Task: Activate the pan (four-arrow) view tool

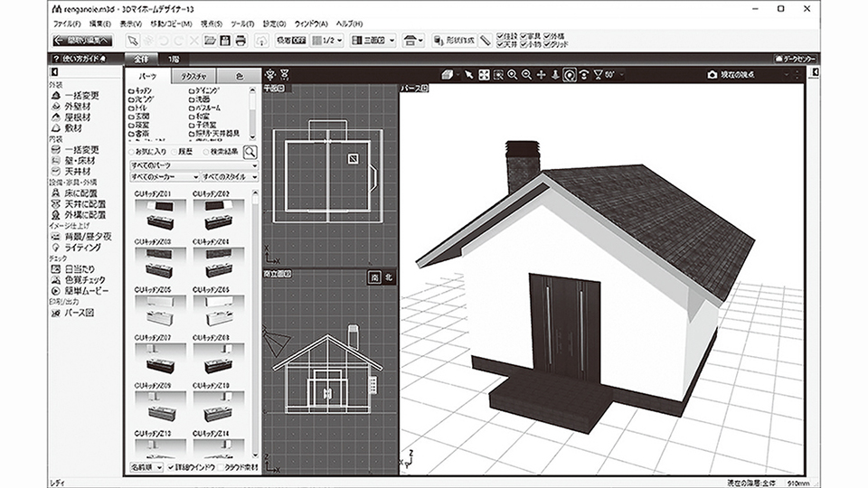Action: [541, 75]
